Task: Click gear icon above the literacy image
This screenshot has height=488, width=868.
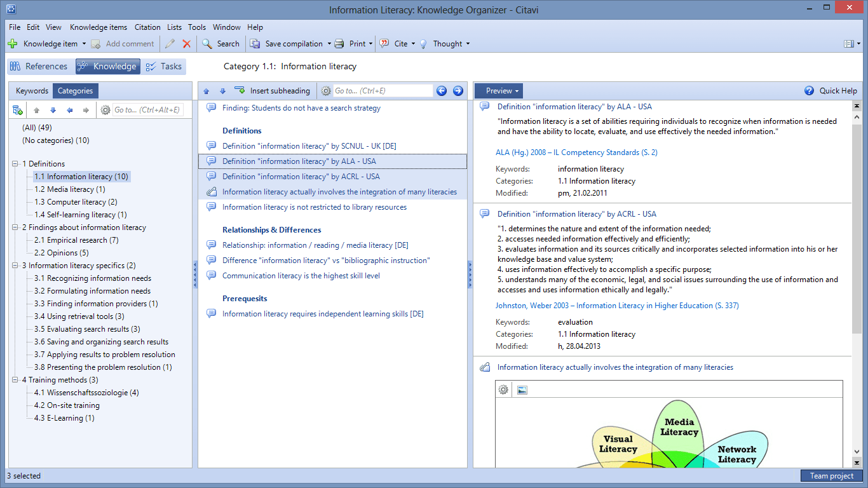Action: (503, 390)
